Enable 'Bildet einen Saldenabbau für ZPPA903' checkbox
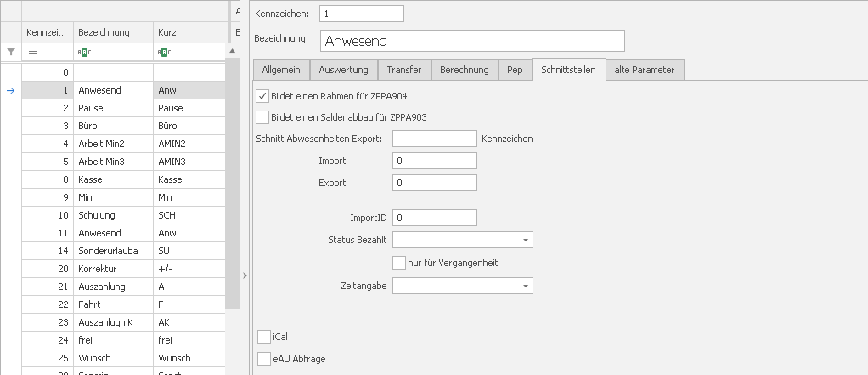 [262, 117]
